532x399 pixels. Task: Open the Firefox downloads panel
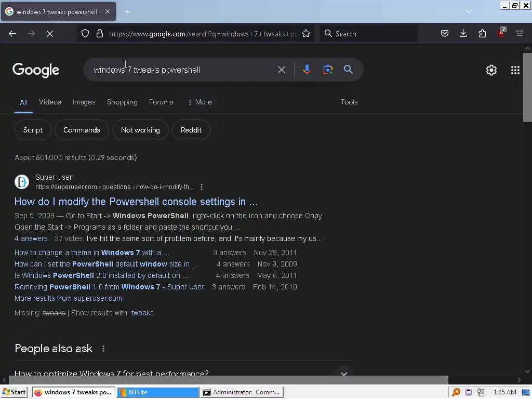coord(463,34)
